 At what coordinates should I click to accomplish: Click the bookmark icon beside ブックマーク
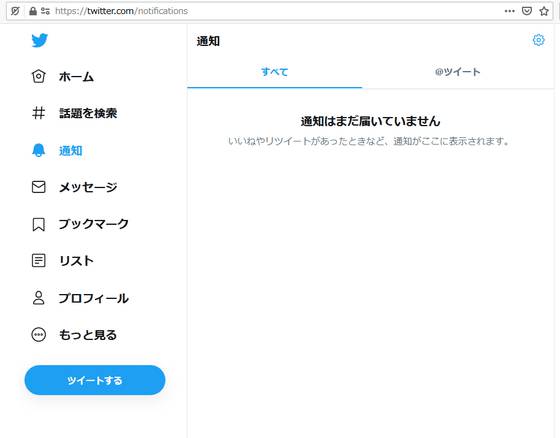tap(39, 224)
